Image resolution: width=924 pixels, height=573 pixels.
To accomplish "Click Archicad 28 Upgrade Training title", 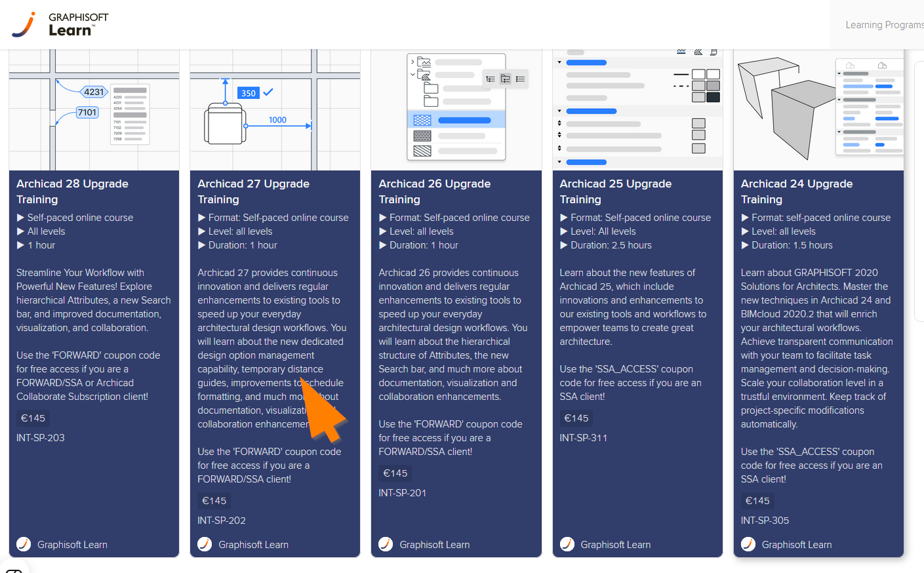I will click(x=72, y=191).
